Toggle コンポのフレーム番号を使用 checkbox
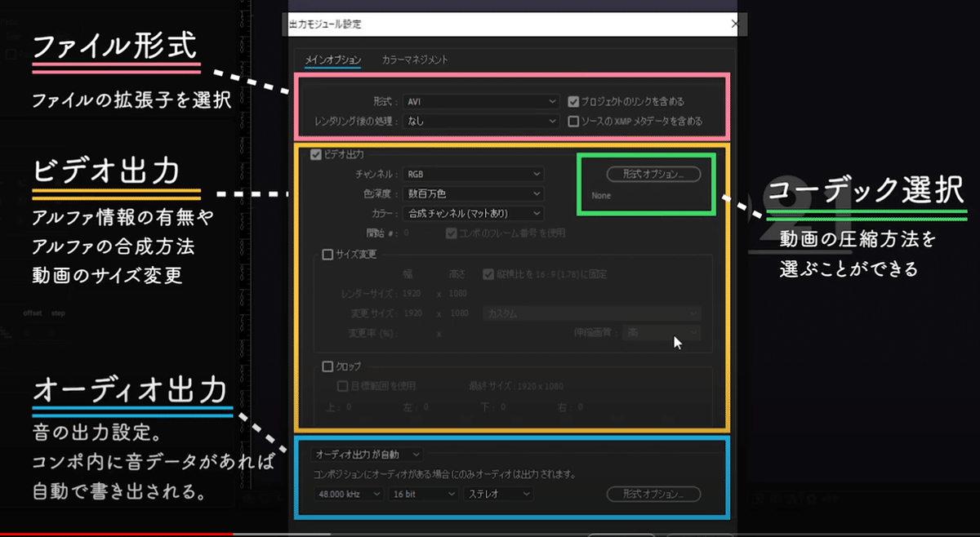 (451, 233)
